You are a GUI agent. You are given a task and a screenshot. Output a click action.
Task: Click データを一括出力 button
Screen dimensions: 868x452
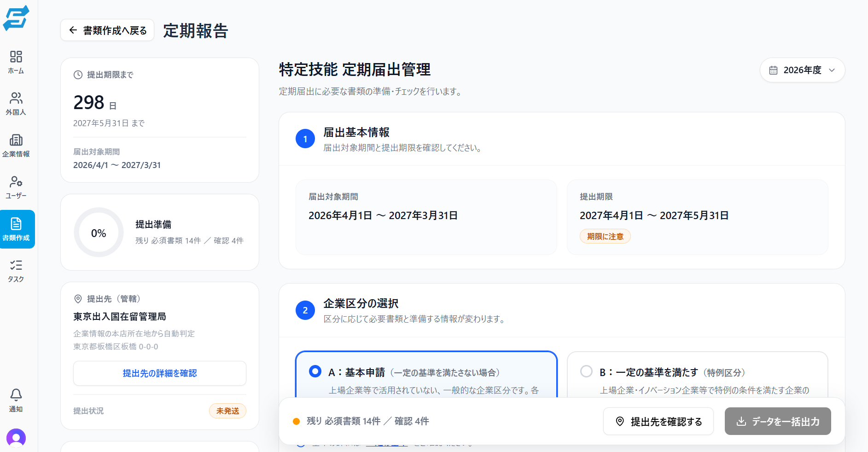point(778,421)
